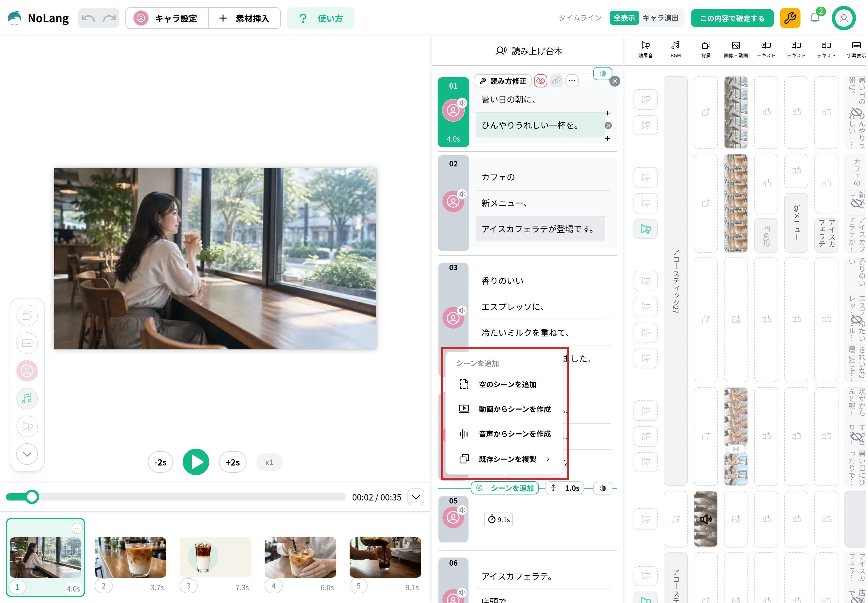Open キャラ設定
Viewport: 868px width, 603px height.
(x=167, y=18)
